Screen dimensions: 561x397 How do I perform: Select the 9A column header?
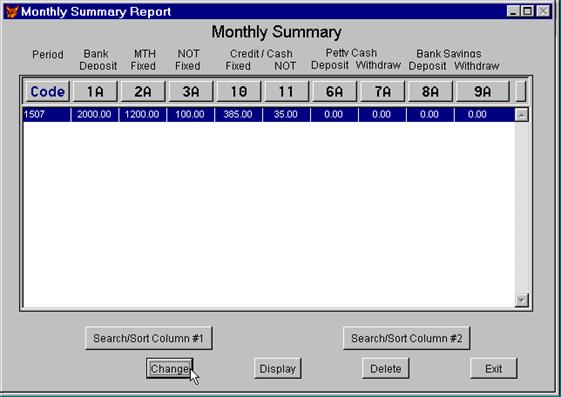pos(483,92)
